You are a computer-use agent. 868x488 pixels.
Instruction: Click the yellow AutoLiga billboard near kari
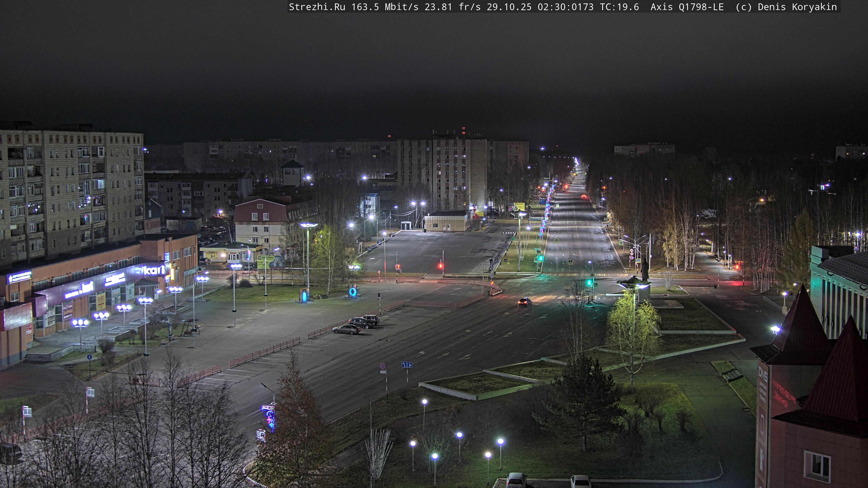(264, 262)
